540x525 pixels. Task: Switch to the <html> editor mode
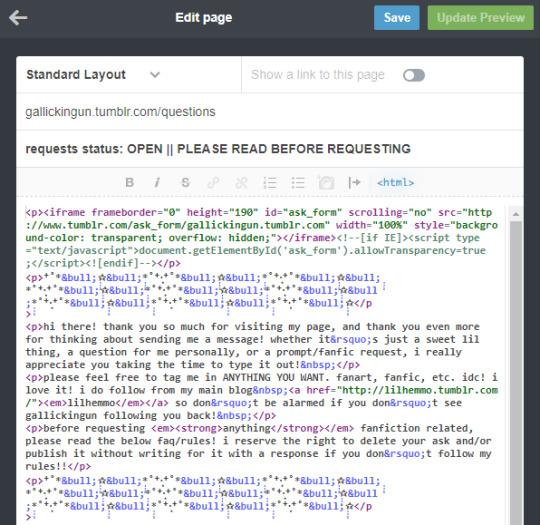(395, 182)
